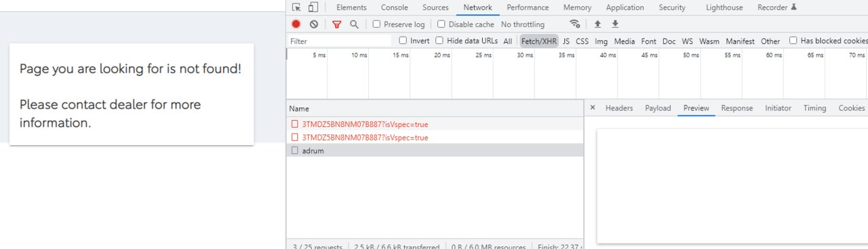Filter requests by JS
868x249 pixels.
click(566, 41)
